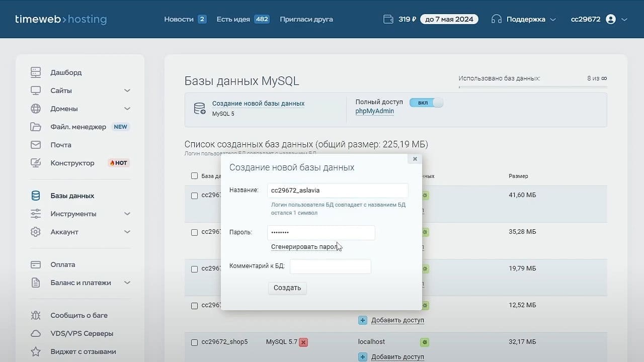Image resolution: width=644 pixels, height=362 pixels.
Task: Click the support headphones icon
Action: pyautogui.click(x=497, y=19)
